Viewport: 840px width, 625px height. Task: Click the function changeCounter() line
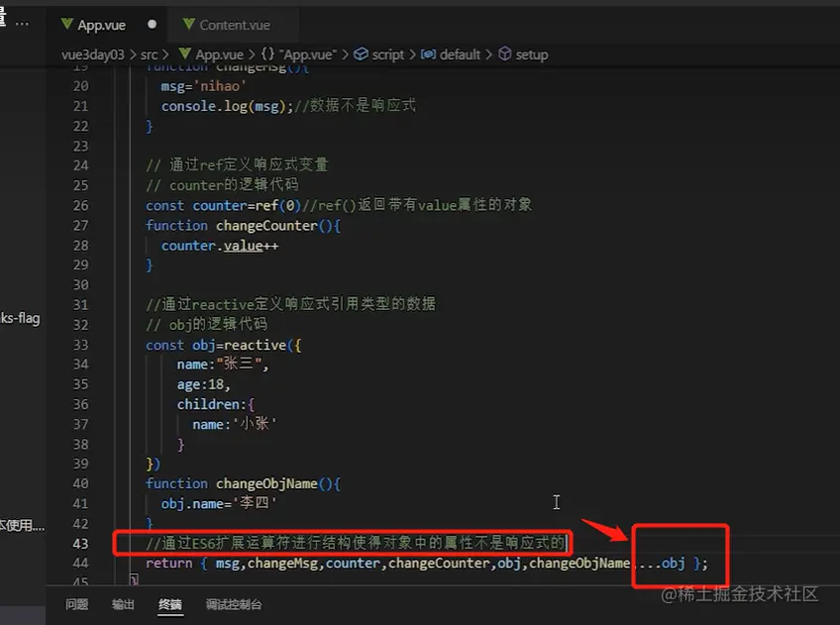pyautogui.click(x=243, y=226)
